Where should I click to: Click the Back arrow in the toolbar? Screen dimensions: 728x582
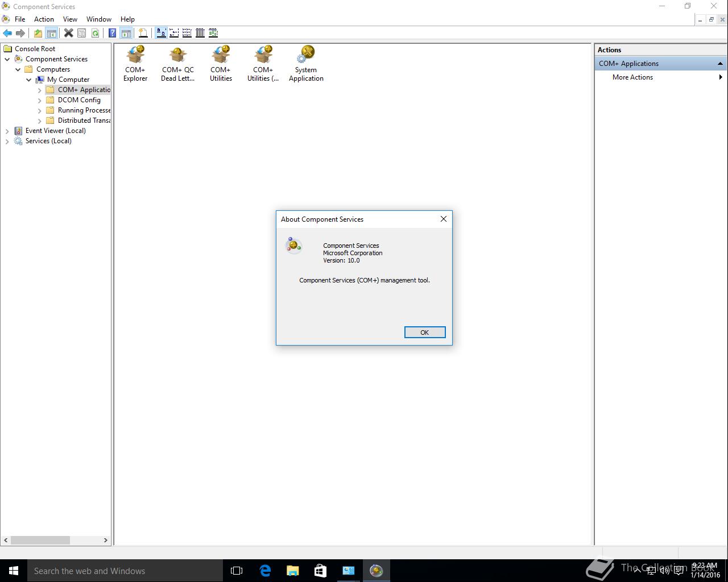7,33
